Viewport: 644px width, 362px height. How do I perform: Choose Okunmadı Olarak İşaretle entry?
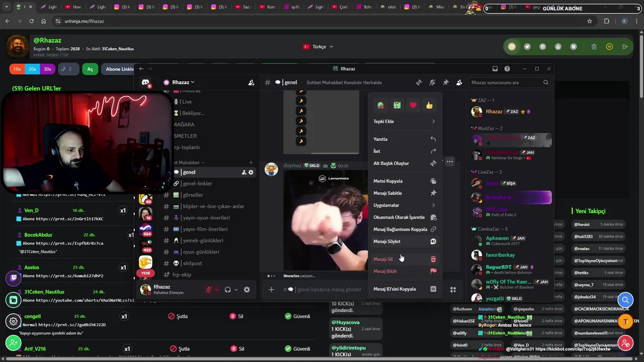click(405, 217)
